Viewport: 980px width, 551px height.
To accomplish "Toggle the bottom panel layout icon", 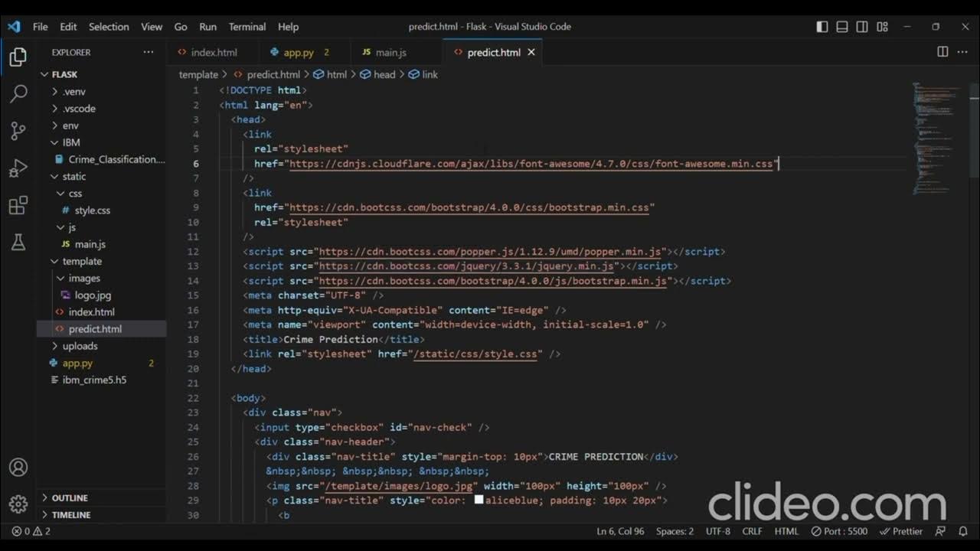I will 842,26.
